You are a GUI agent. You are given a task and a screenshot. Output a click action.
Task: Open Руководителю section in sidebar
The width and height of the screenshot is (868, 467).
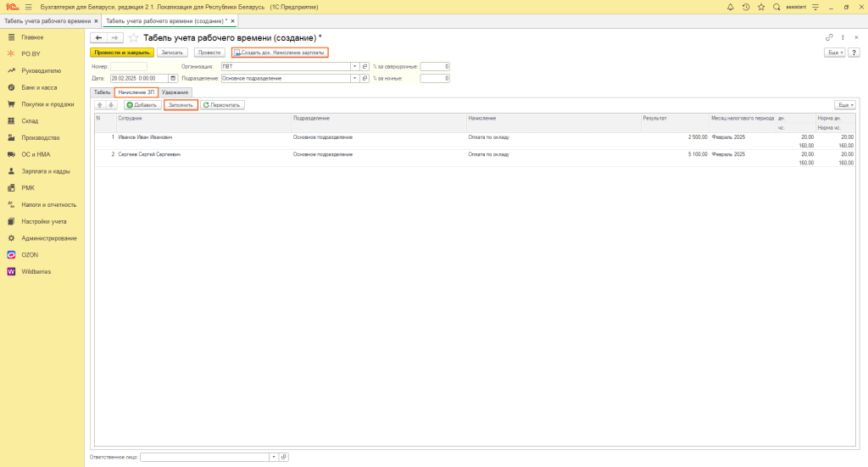[41, 71]
